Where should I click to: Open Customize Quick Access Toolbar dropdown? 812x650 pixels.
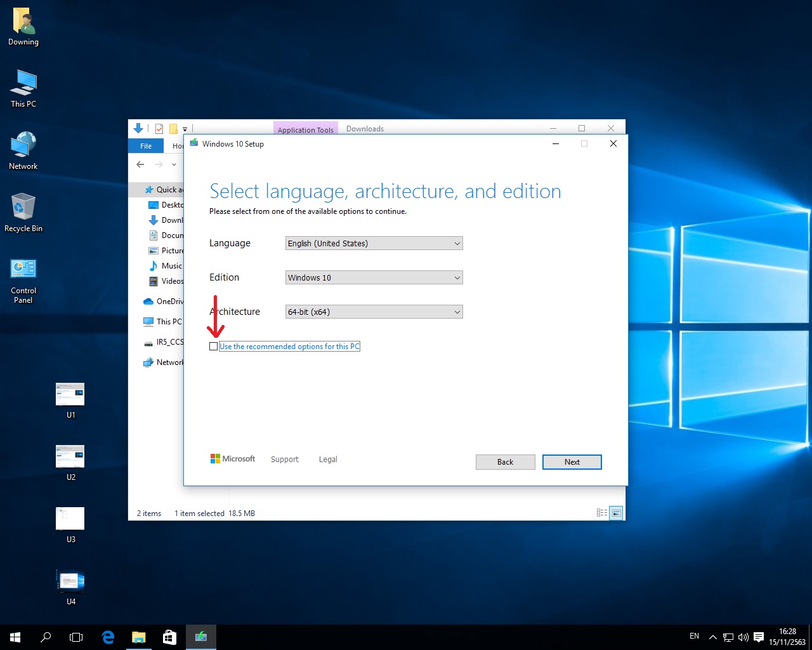(185, 129)
